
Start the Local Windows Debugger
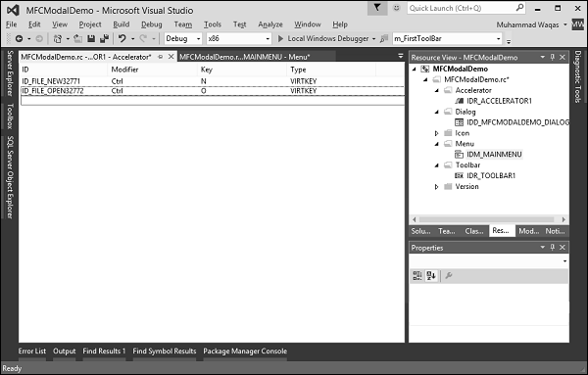323,38
